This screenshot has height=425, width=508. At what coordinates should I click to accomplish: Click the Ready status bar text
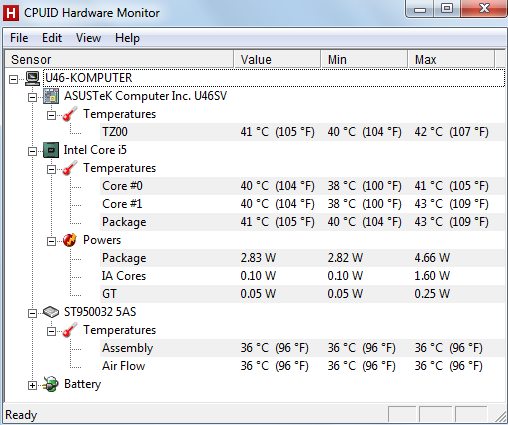coord(21,415)
